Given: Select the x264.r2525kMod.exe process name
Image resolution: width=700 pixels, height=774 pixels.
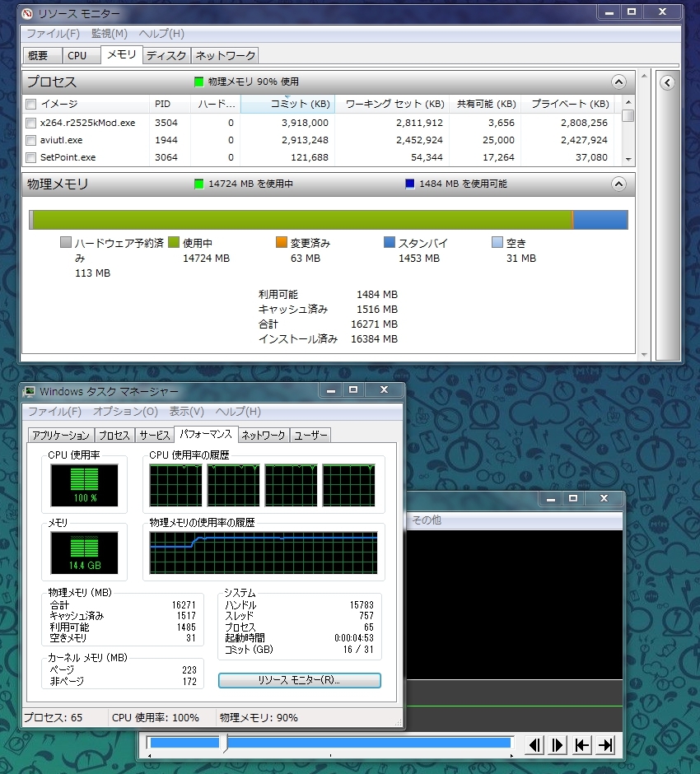Looking at the screenshot, I should coord(88,123).
